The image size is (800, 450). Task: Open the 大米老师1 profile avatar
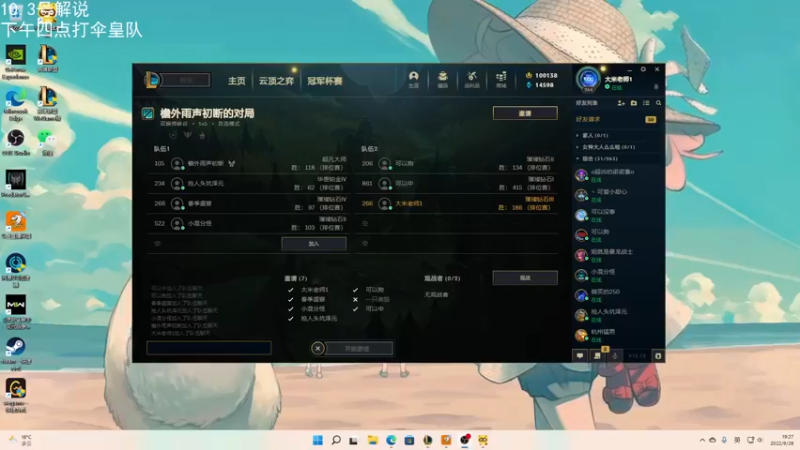588,80
